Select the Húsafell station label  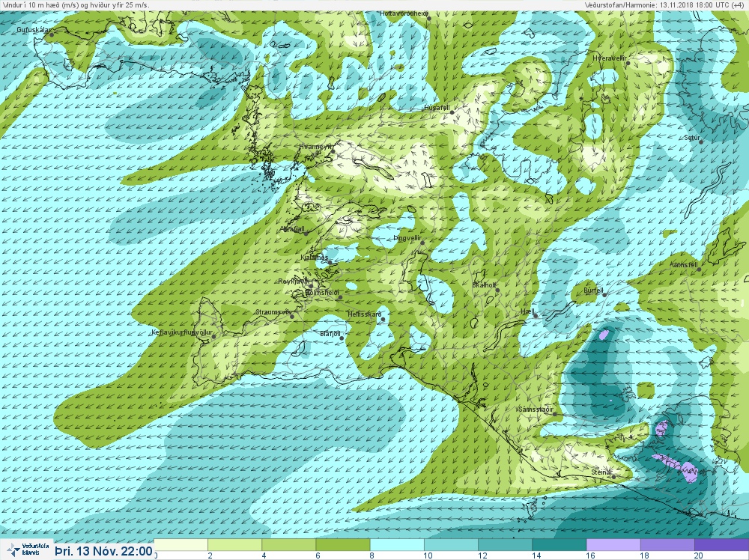437,108
